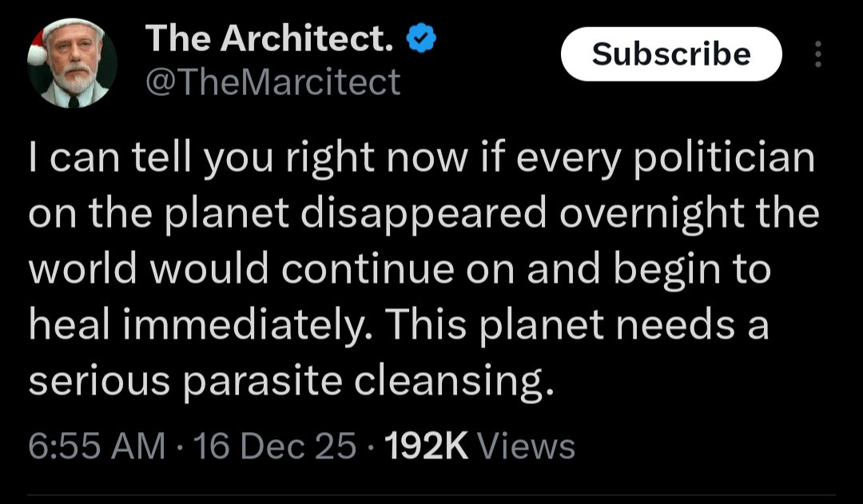Click the word 'Views' beside the count

pyautogui.click(x=530, y=446)
